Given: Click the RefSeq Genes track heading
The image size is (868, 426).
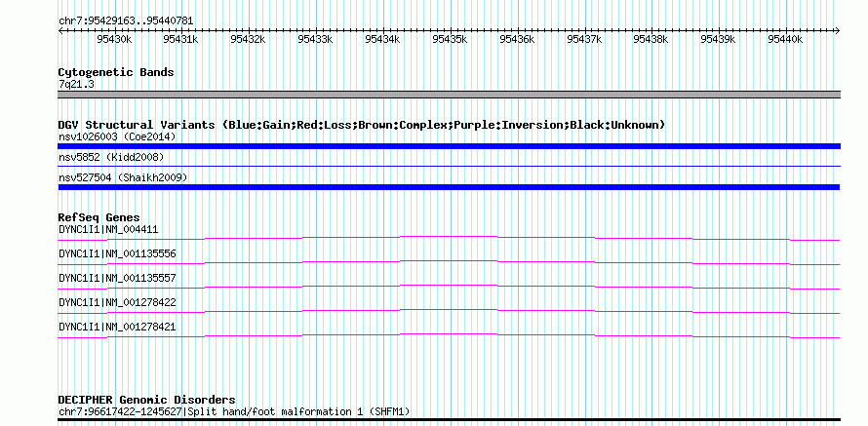Looking at the screenshot, I should click(x=99, y=217).
